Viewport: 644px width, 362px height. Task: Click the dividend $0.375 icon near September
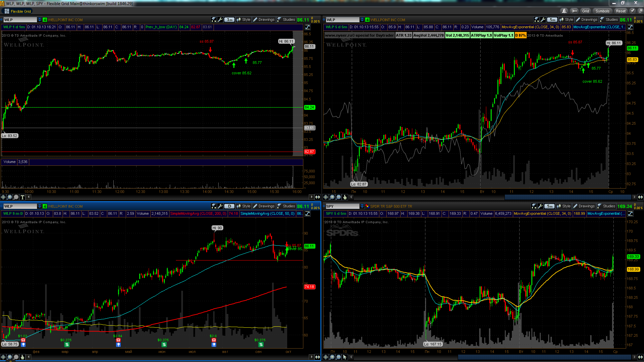(x=261, y=345)
